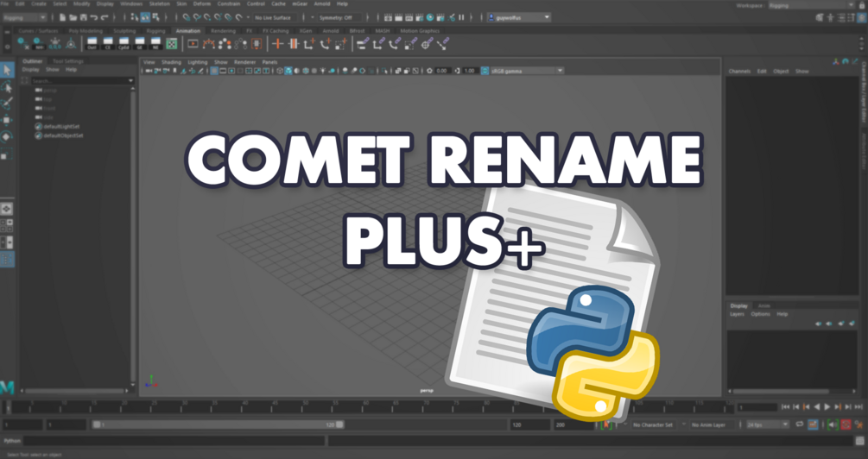Click the Redo arrow icon
This screenshot has height=459, width=868.
[105, 18]
